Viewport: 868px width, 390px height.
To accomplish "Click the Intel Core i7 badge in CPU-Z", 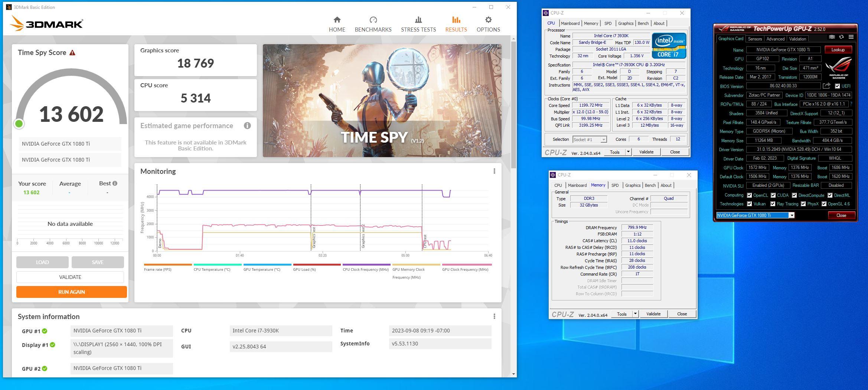I will (669, 46).
